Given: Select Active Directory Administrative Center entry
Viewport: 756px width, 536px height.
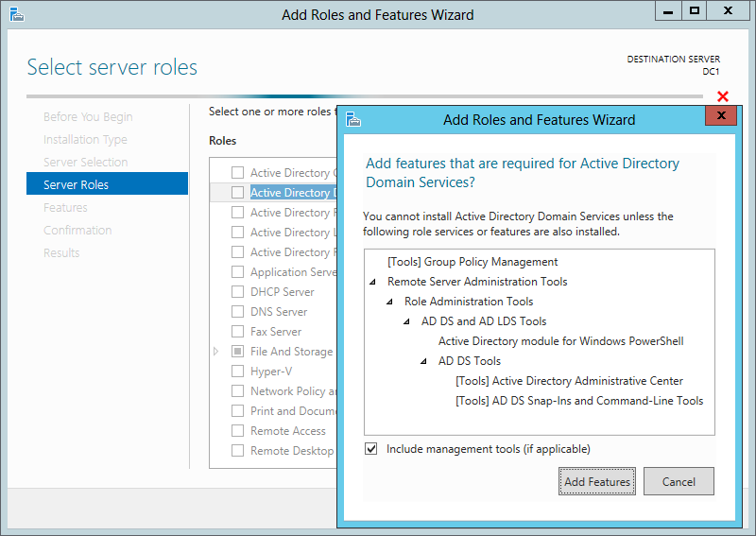Looking at the screenshot, I should [570, 381].
